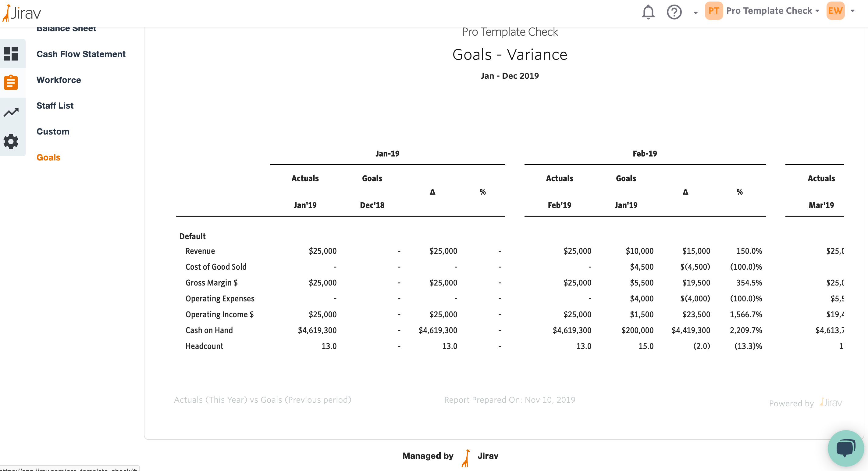Open the Balance Sheet report
Image resolution: width=868 pixels, height=471 pixels.
tap(66, 29)
